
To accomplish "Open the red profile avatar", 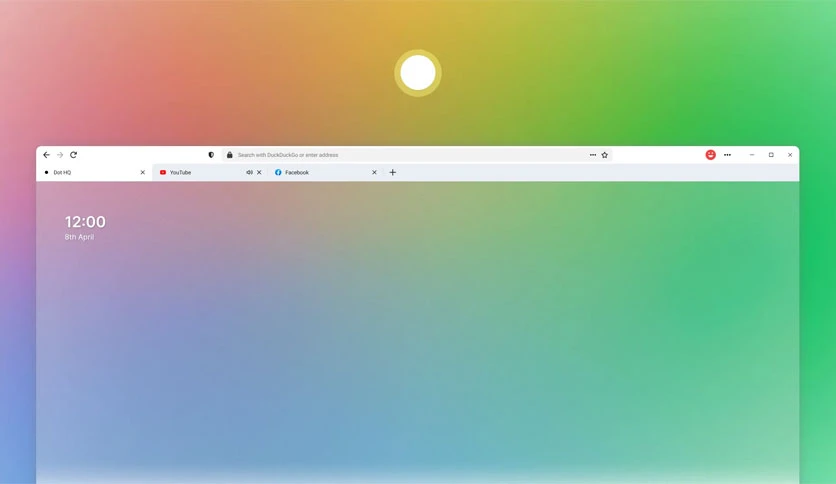I will pyautogui.click(x=710, y=155).
